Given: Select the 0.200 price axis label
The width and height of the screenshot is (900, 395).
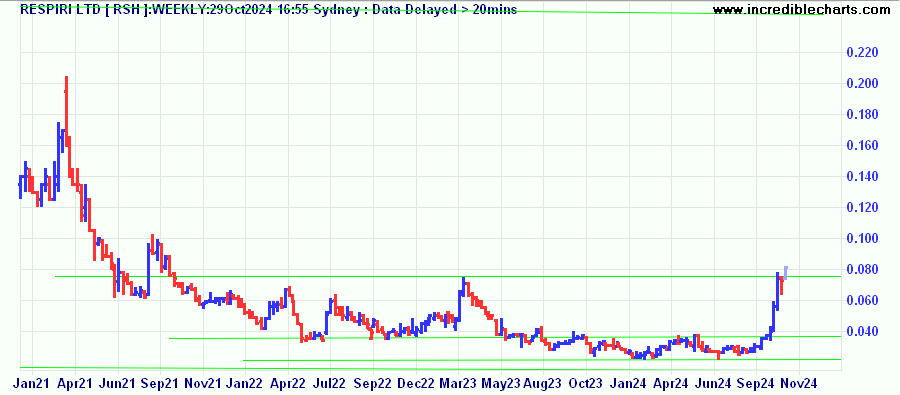Looking at the screenshot, I should point(863,84).
